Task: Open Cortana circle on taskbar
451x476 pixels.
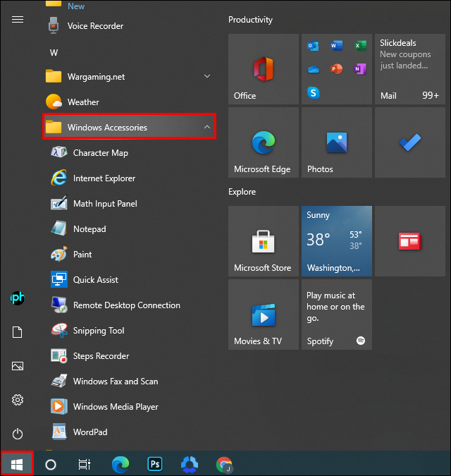Action: [x=51, y=464]
